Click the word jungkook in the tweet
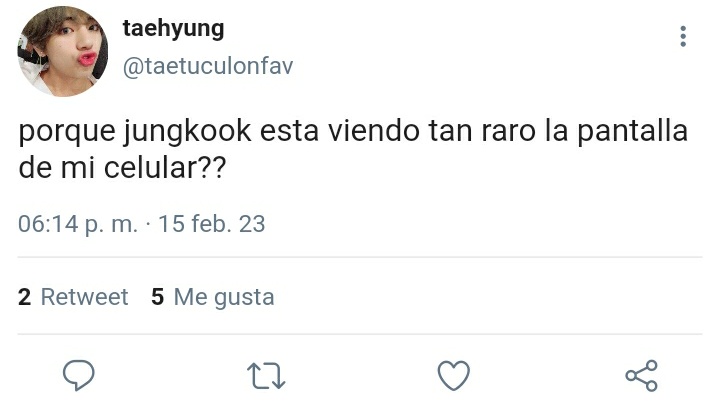This screenshot has height=409, width=720. coord(187,132)
